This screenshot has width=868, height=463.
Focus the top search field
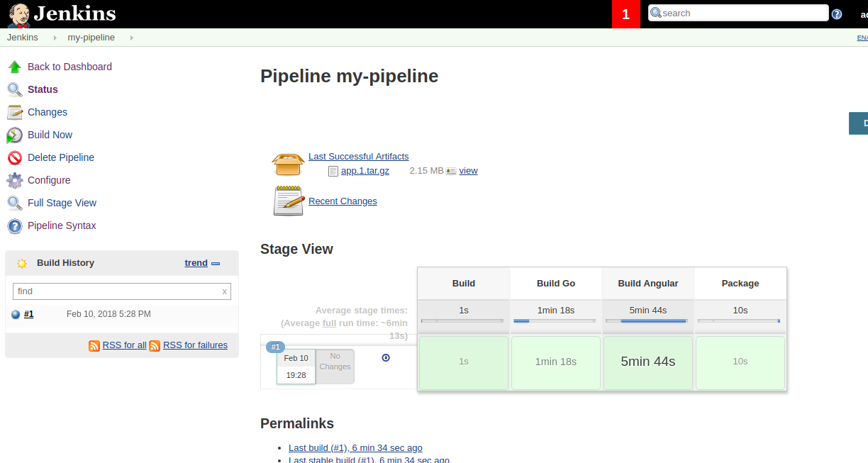click(738, 13)
